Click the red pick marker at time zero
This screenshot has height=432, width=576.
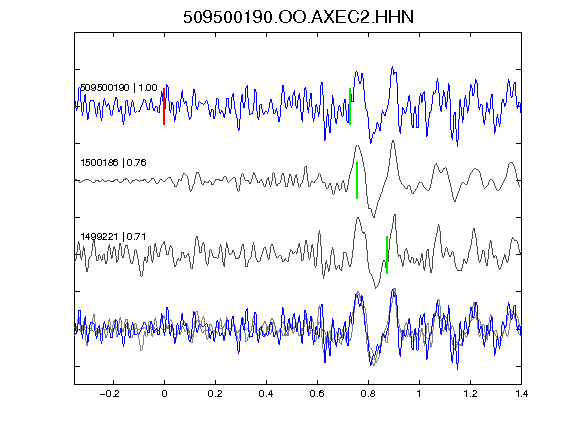[x=164, y=107]
